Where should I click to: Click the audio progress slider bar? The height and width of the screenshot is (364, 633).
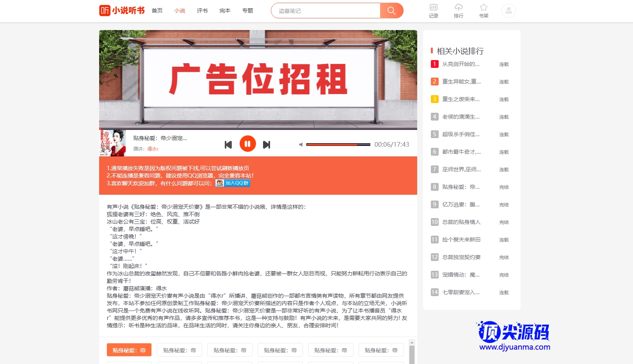click(338, 145)
